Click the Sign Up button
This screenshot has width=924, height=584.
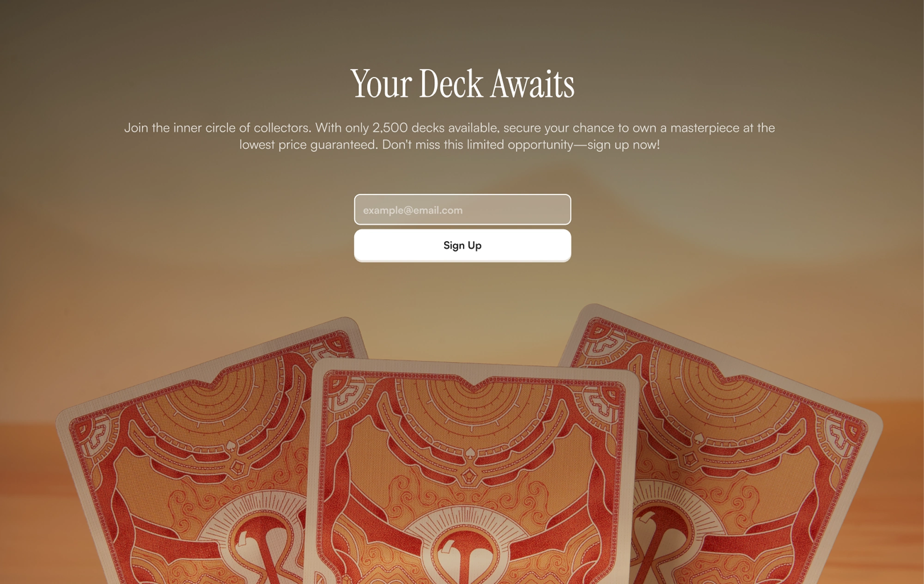coord(462,245)
